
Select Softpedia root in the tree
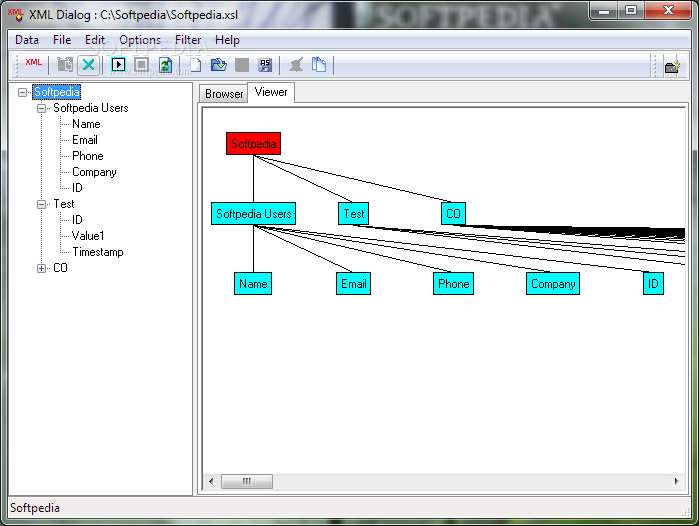[x=57, y=92]
